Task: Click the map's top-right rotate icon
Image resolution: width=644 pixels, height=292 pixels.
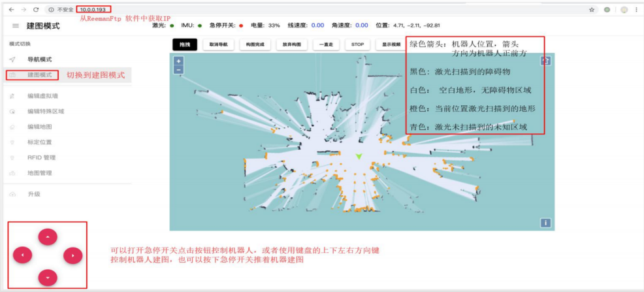Action: 545,61
